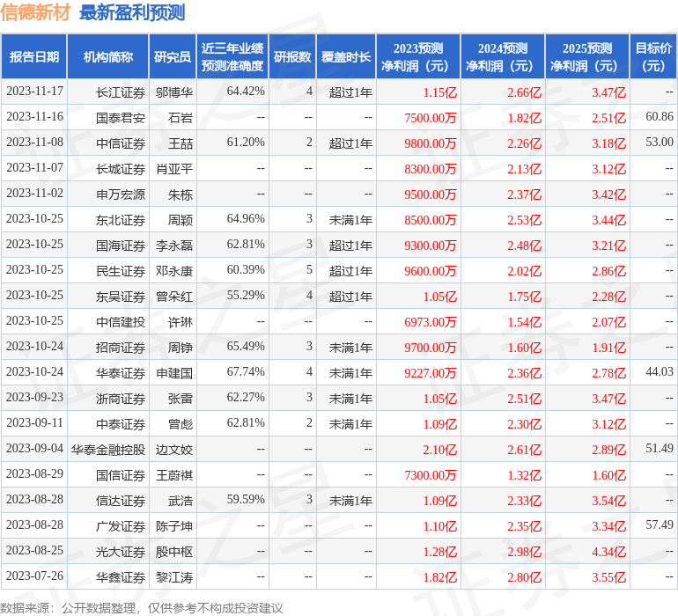678x616 pixels.
Task: Click 2023 profit value 9500.00万
Action: click(x=431, y=194)
